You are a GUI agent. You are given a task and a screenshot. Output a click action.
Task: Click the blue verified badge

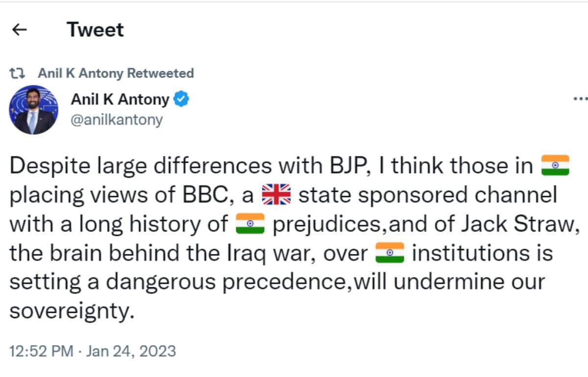(182, 100)
